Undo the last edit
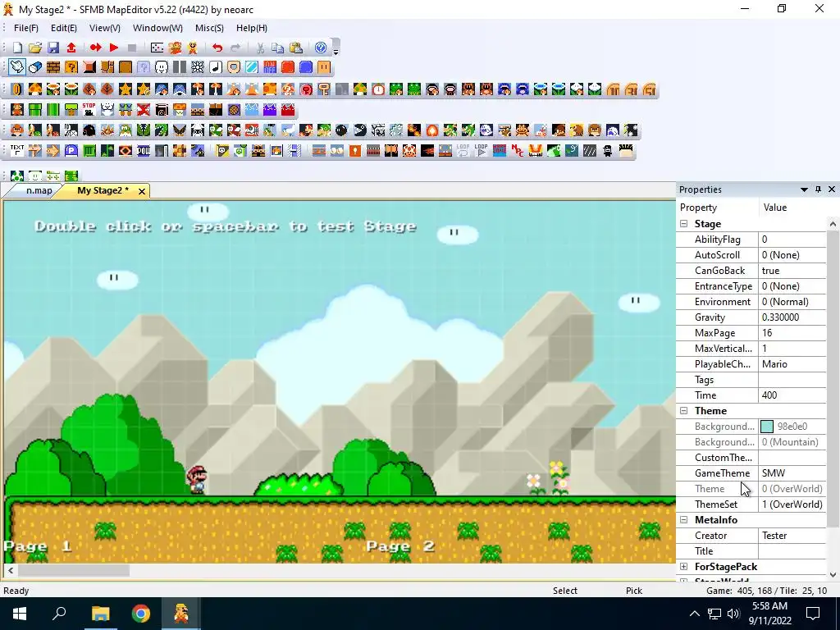Screen dimensions: 840x630 [217, 48]
